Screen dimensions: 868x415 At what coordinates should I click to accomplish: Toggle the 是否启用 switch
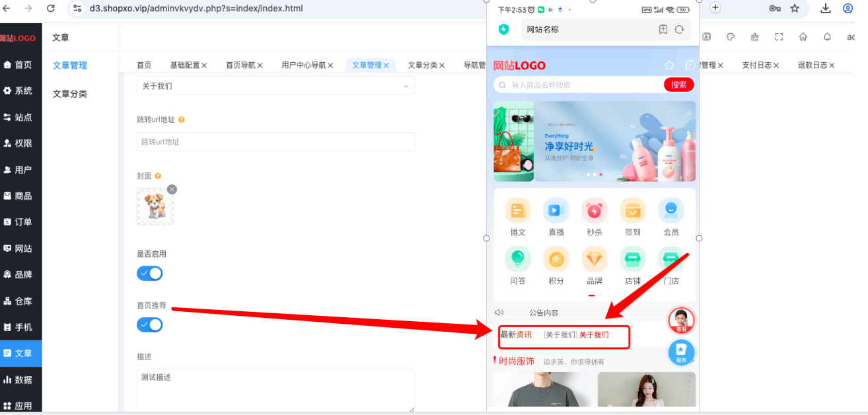tap(150, 274)
